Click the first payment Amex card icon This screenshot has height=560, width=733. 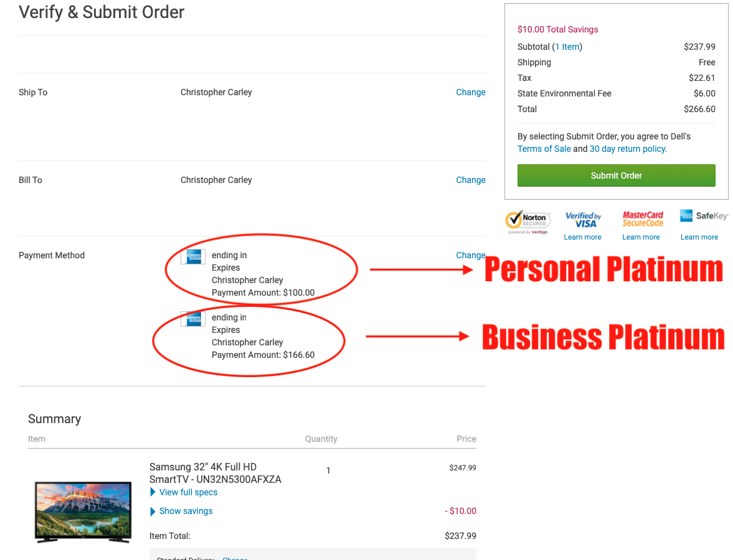[193, 256]
